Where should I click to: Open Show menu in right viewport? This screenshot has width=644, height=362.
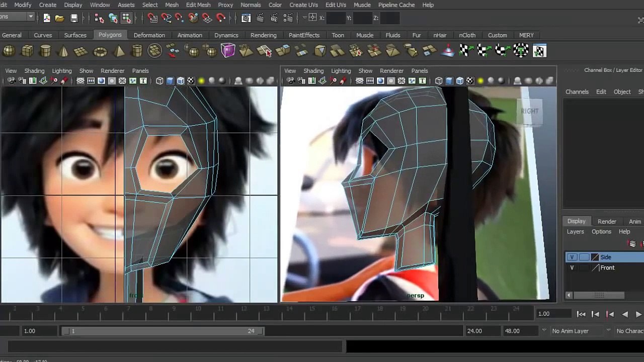(365, 71)
